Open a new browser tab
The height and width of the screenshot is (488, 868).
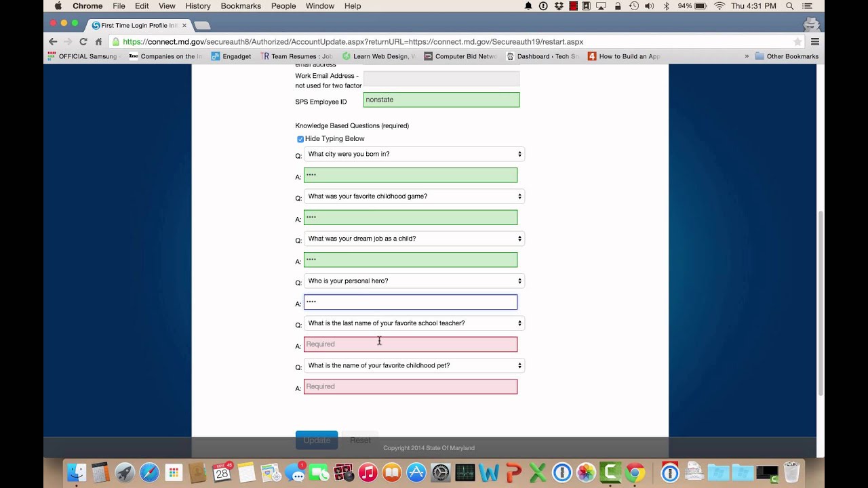[x=202, y=26]
